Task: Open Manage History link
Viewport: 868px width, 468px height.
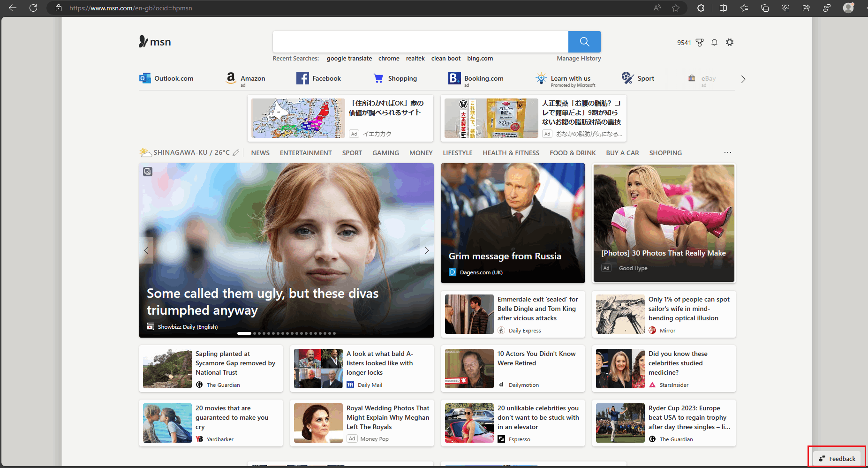Action: coord(578,58)
